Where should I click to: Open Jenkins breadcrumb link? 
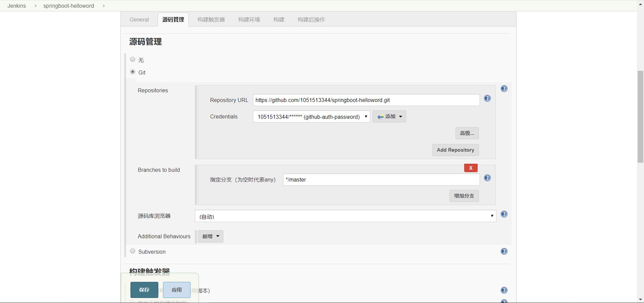[x=16, y=6]
